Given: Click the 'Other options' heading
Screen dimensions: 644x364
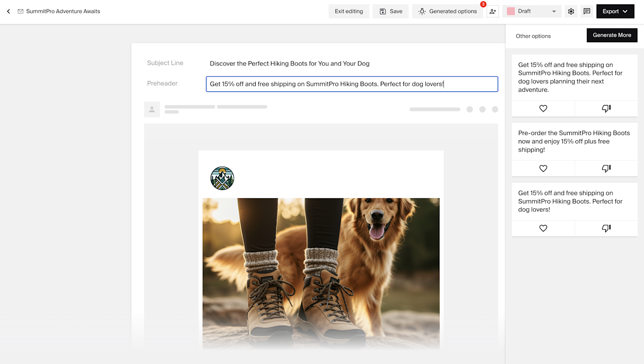Looking at the screenshot, I should coord(533,36).
